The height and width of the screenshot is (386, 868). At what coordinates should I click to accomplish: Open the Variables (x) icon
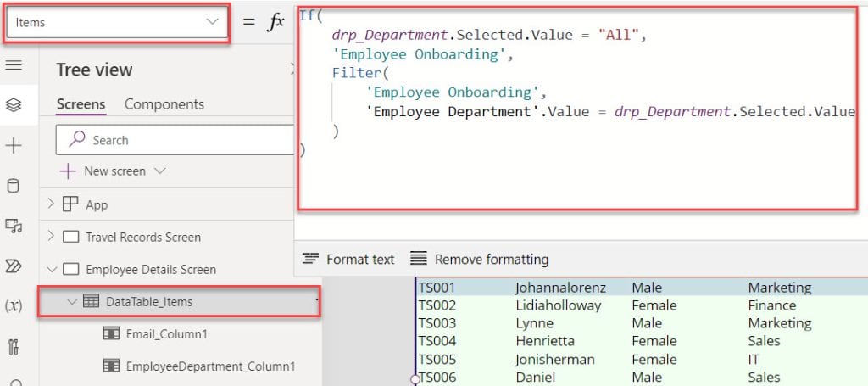tap(14, 306)
